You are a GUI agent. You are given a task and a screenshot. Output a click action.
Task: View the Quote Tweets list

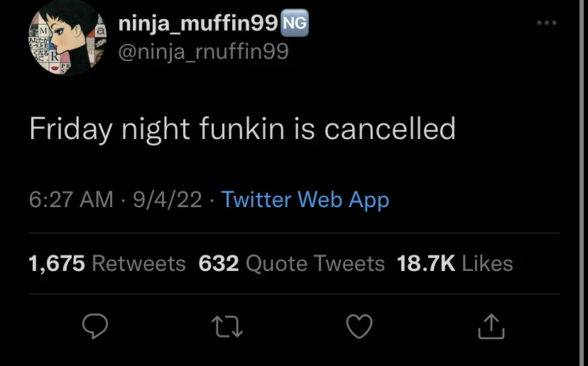click(315, 264)
